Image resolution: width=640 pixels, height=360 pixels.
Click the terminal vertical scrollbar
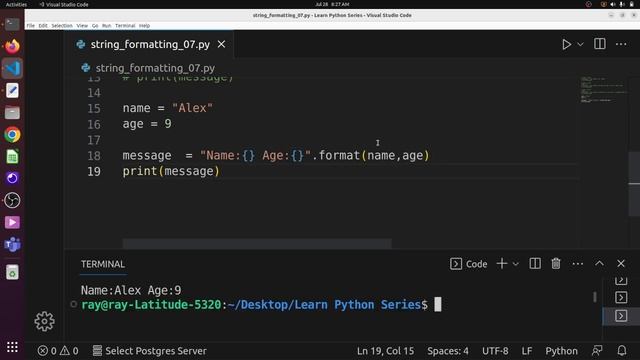click(595, 297)
